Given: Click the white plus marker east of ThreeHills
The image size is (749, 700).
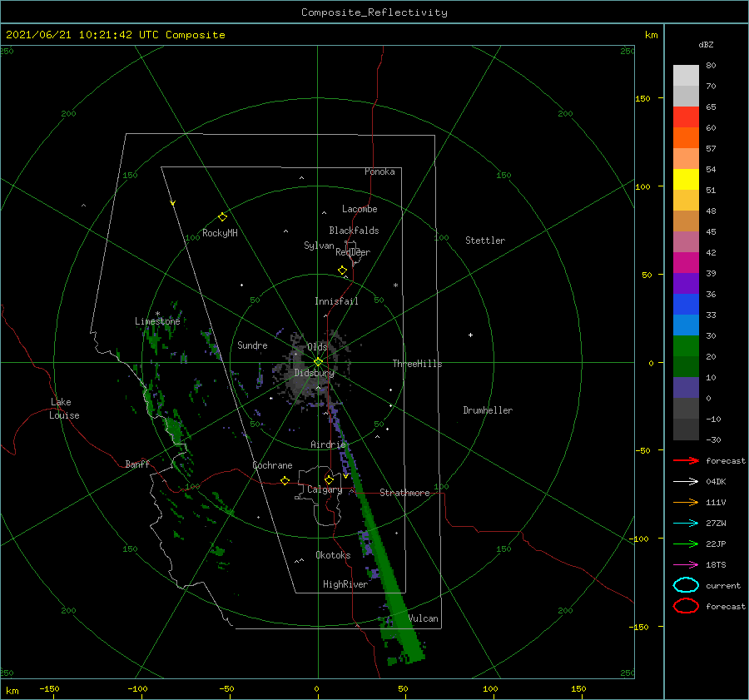Looking at the screenshot, I should pos(470,335).
